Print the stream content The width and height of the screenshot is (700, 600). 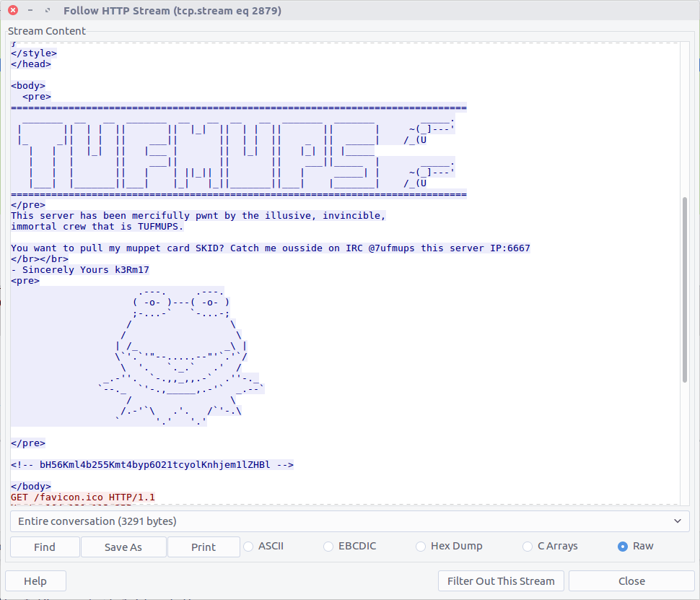point(204,547)
